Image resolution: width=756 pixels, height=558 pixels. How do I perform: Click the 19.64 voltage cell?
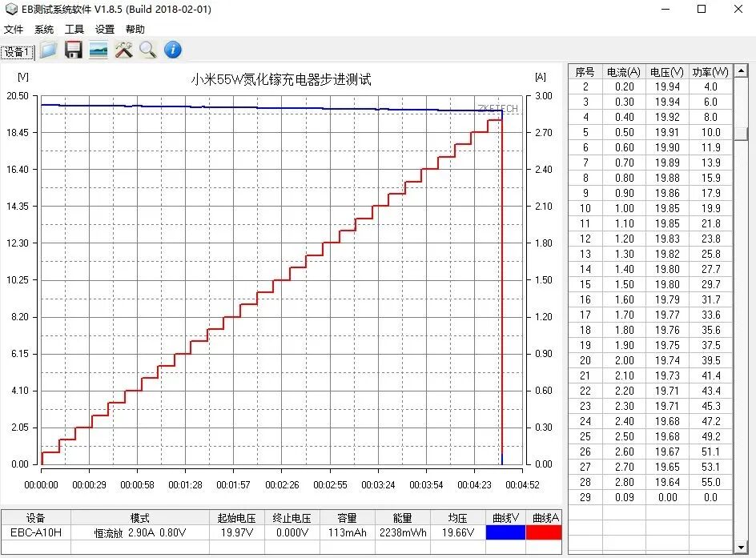[667, 482]
